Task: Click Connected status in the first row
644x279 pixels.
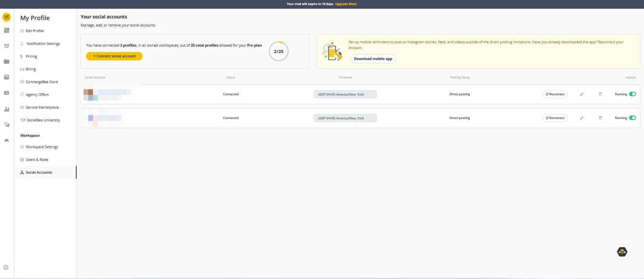Action: tap(231, 94)
